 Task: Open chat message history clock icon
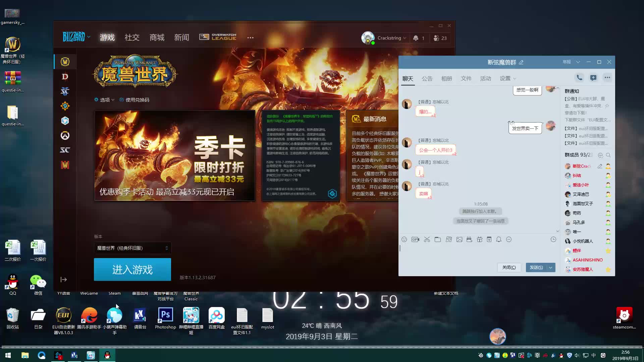(553, 239)
